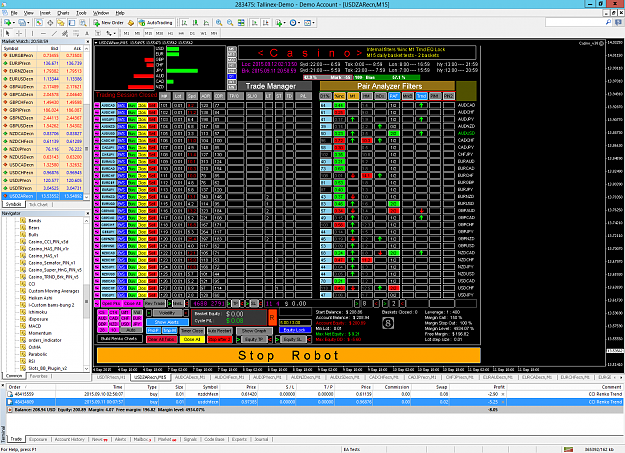Screen dimensions: 625x453
Task: Select the USDZARecn row in Market Watch
Action: [x=42, y=196]
